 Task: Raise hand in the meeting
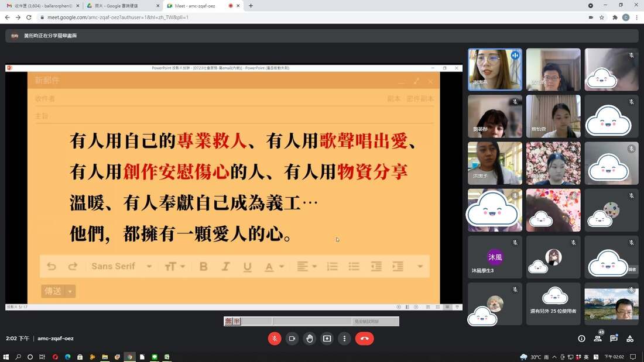(310, 339)
